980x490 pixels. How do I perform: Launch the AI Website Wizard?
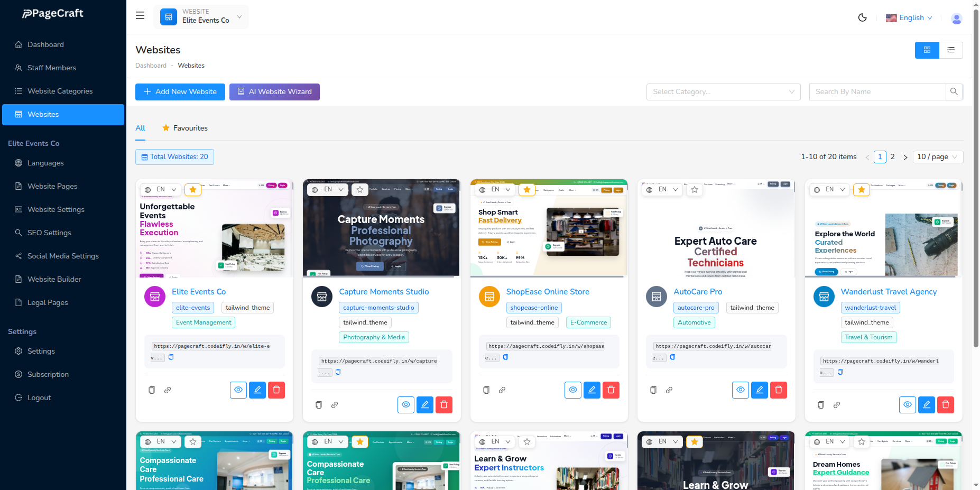[x=274, y=91]
